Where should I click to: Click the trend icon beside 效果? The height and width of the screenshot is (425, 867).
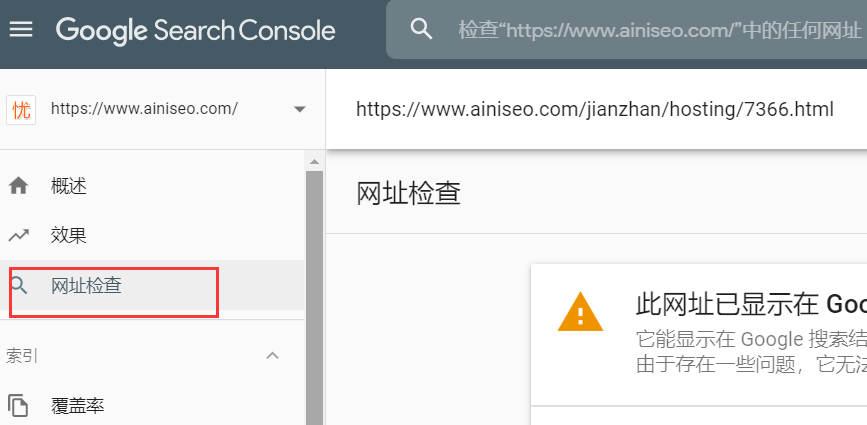pyautogui.click(x=19, y=236)
